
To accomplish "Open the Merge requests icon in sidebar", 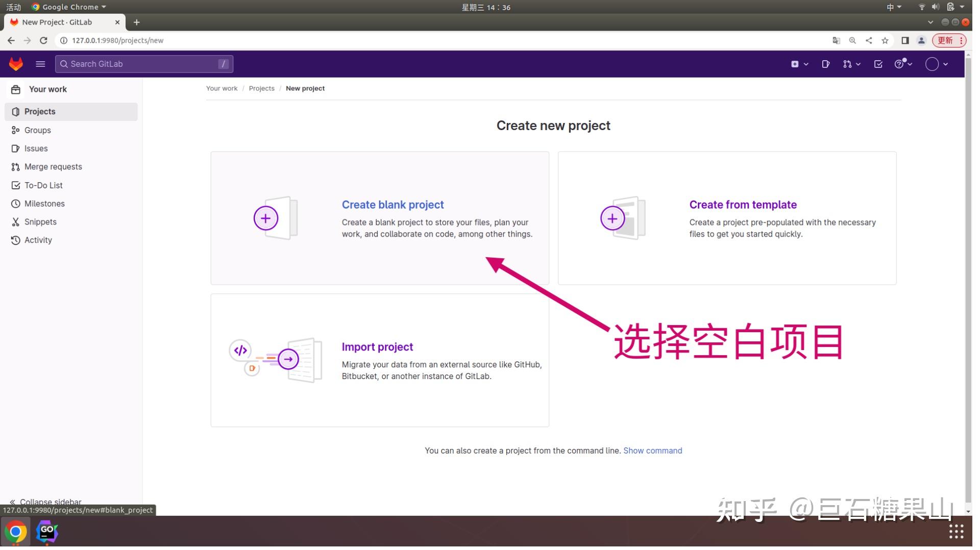I will coord(15,167).
